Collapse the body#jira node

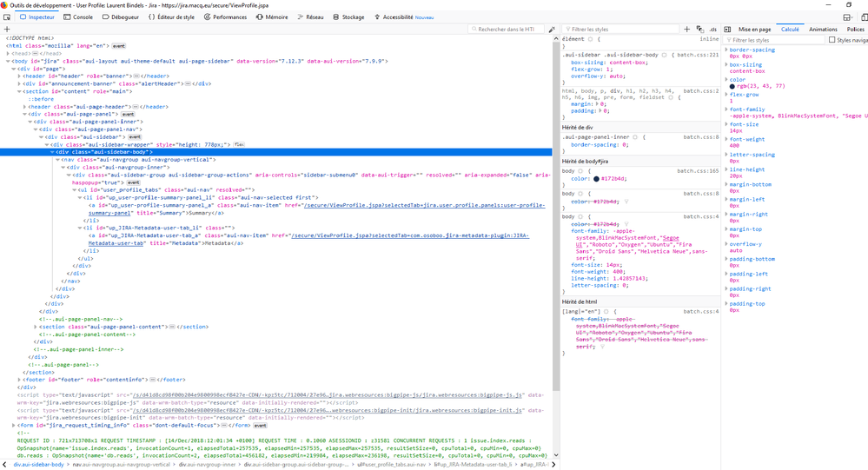click(x=9, y=62)
